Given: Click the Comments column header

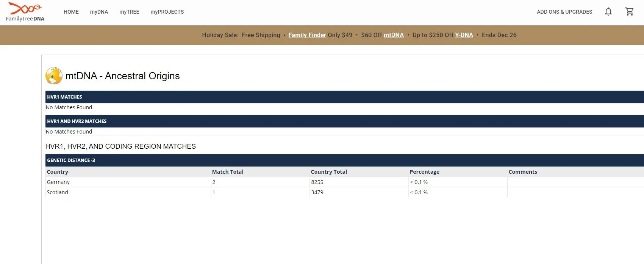Looking at the screenshot, I should tap(523, 172).
